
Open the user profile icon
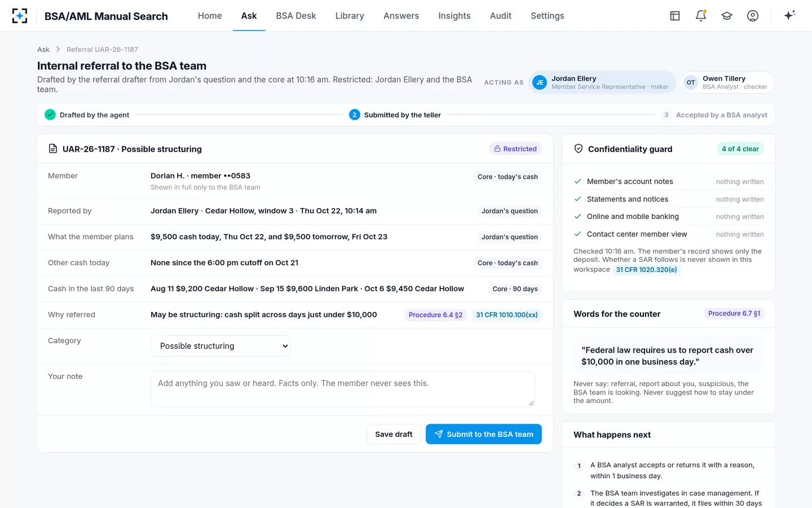(753, 16)
